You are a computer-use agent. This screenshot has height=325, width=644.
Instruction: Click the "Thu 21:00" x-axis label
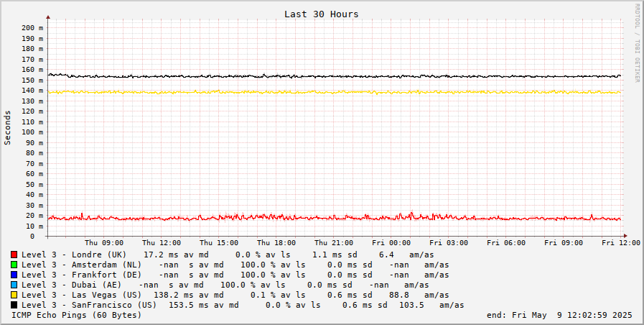[334, 243]
